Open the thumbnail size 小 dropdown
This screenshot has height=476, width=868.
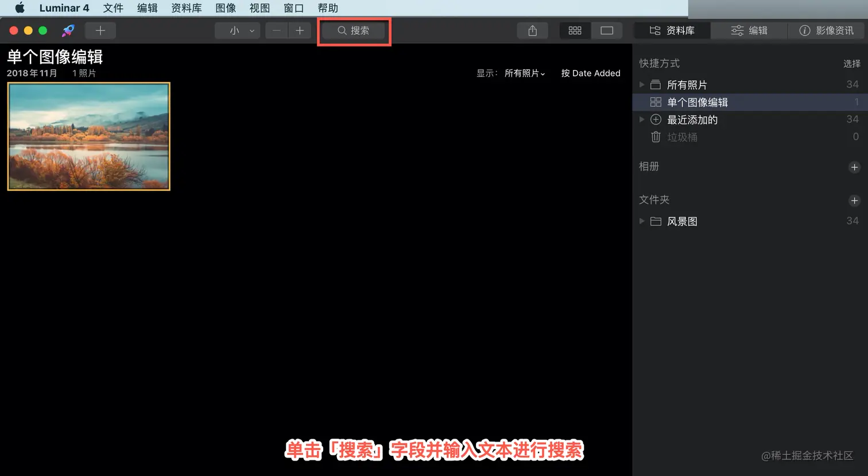pos(238,30)
